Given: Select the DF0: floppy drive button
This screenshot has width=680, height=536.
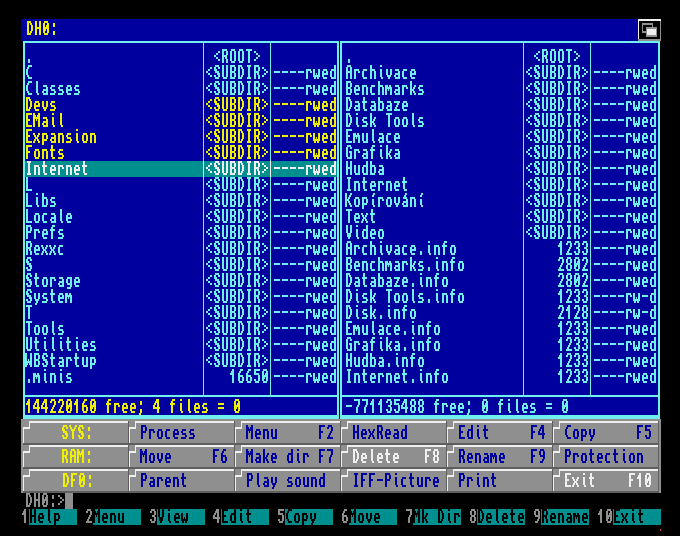Looking at the screenshot, I should 75,481.
